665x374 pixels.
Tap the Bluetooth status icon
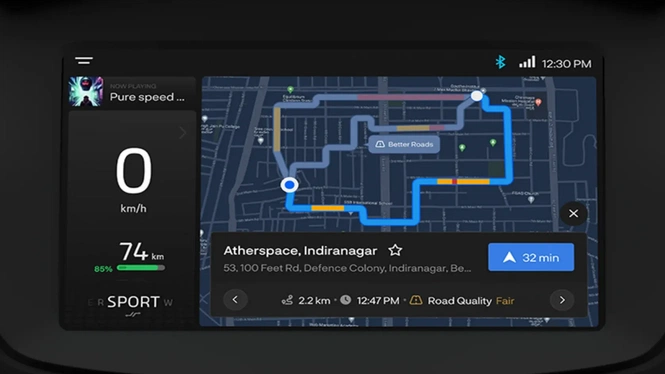500,62
